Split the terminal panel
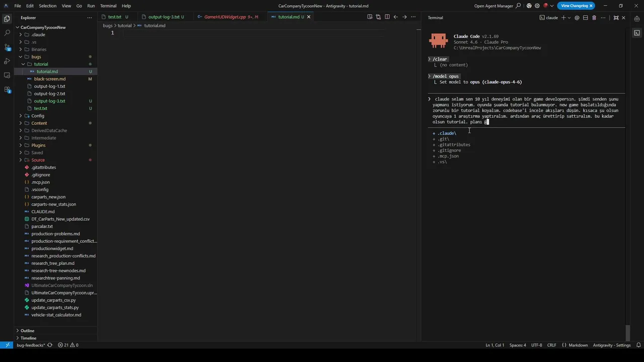Viewport: 644px width, 362px height. click(x=586, y=18)
